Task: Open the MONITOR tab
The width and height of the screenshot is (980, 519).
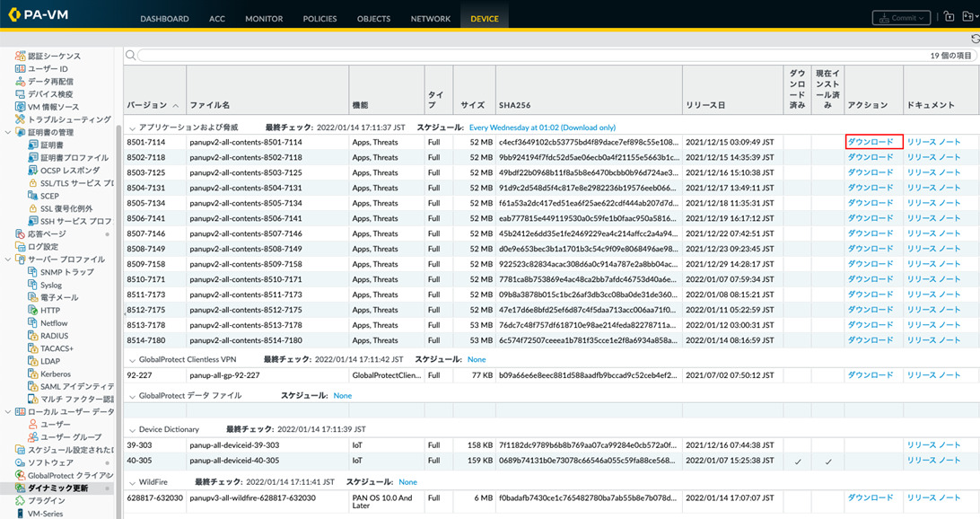Action: click(x=264, y=19)
